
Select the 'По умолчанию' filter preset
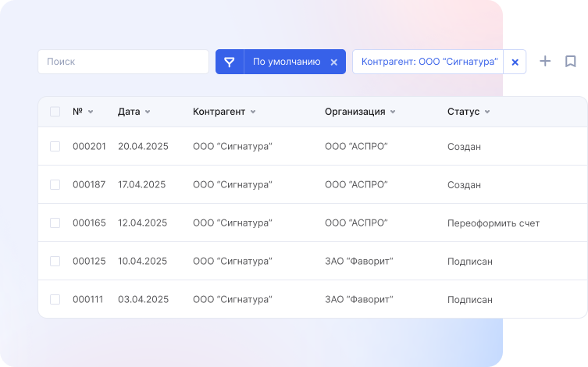tap(286, 62)
